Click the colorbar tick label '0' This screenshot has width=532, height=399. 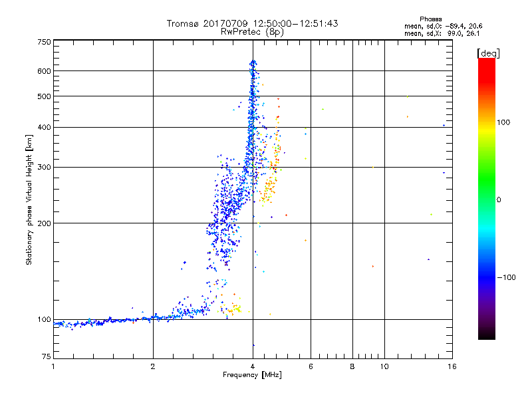[x=499, y=200]
